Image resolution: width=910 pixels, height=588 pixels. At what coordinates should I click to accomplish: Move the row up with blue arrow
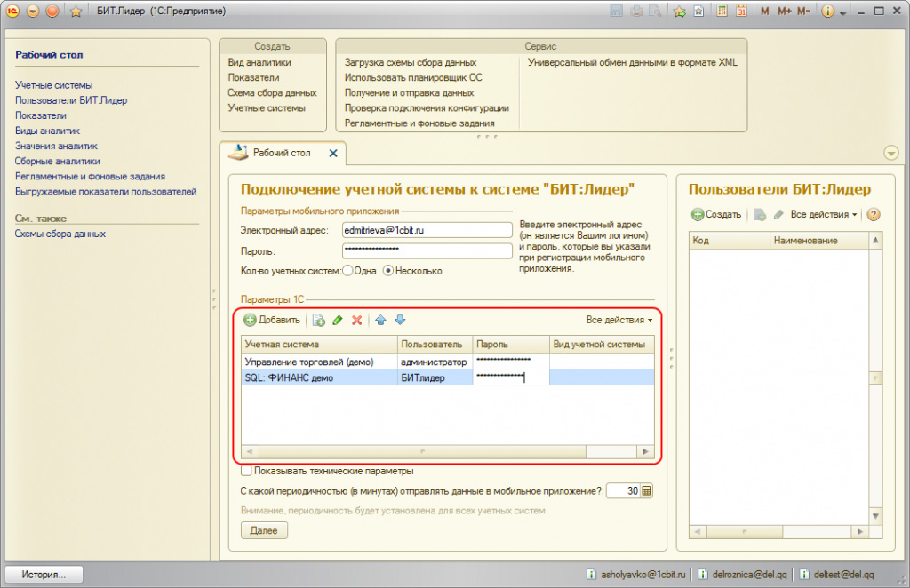coord(380,320)
